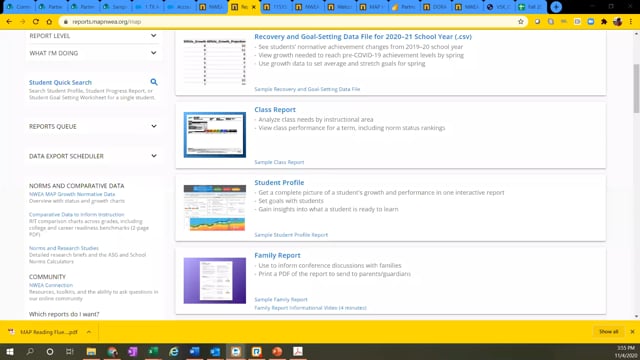Open Internet Explorer from the taskbar
Image resolution: width=640 pixels, height=360 pixels.
[174, 351]
